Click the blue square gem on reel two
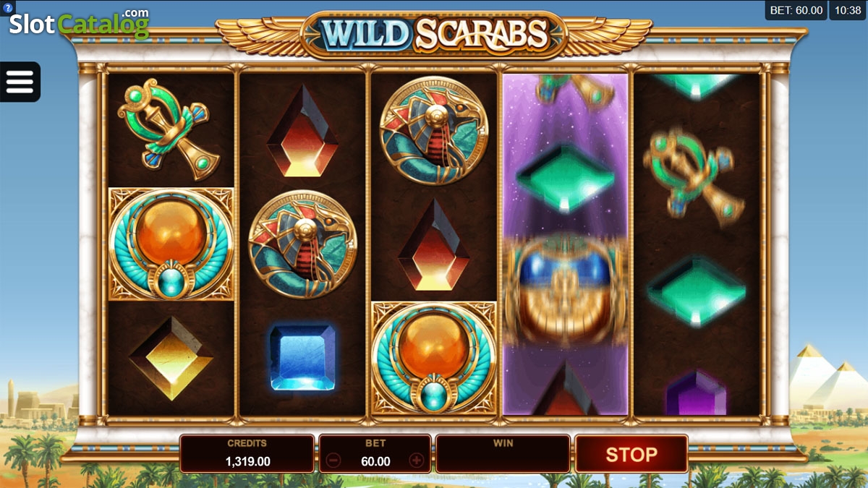This screenshot has height=488, width=868. pos(302,356)
